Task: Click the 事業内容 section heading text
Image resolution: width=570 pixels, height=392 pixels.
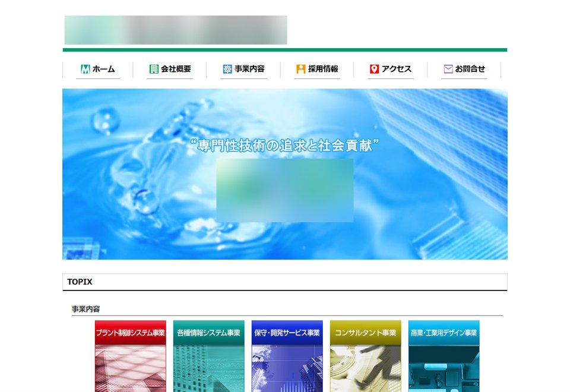Action: click(85, 309)
